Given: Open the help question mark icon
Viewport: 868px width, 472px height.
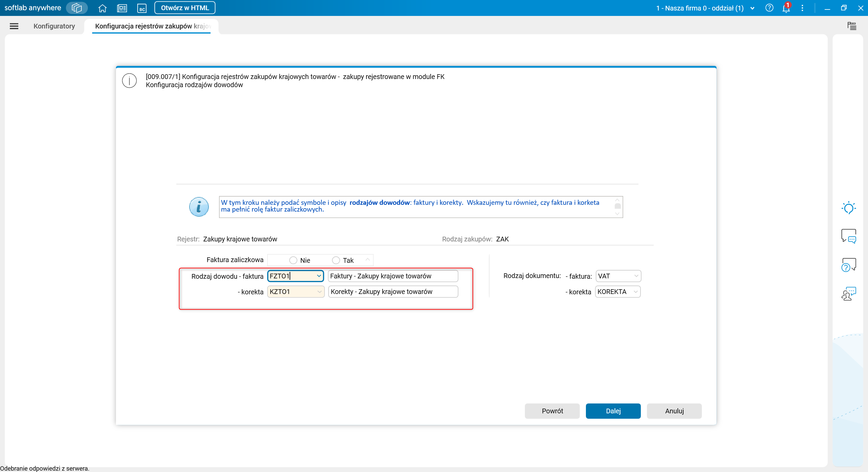Looking at the screenshot, I should coord(769,8).
